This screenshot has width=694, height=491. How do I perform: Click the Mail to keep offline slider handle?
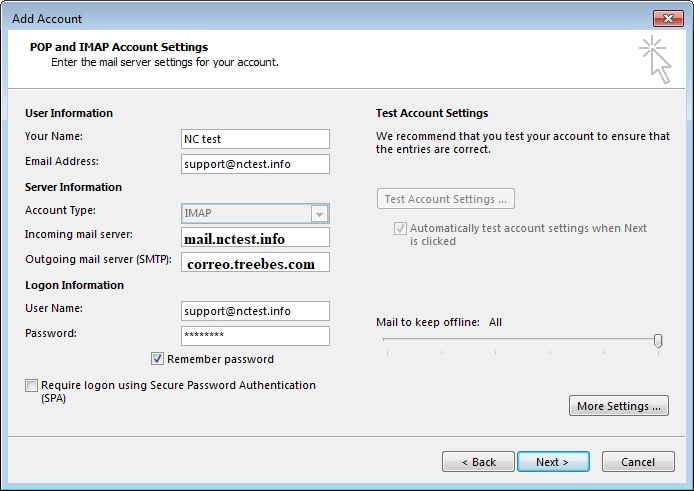(x=658, y=340)
